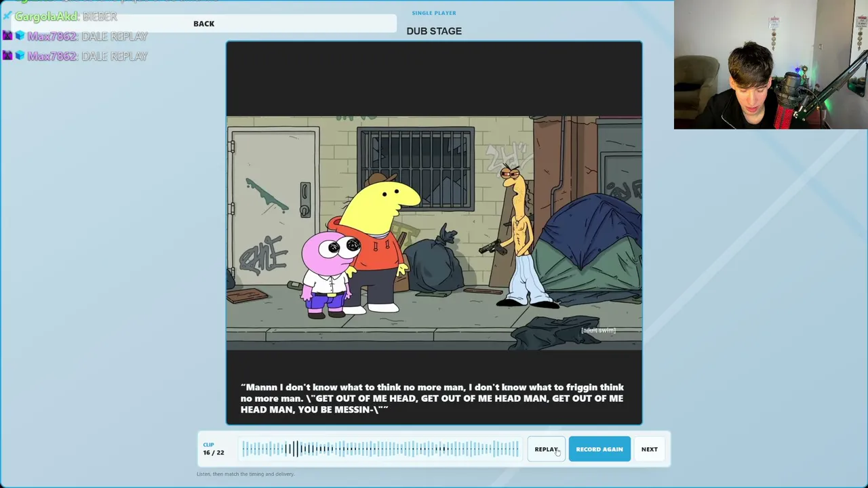Click the adult swim watermark in the clip

click(x=598, y=330)
